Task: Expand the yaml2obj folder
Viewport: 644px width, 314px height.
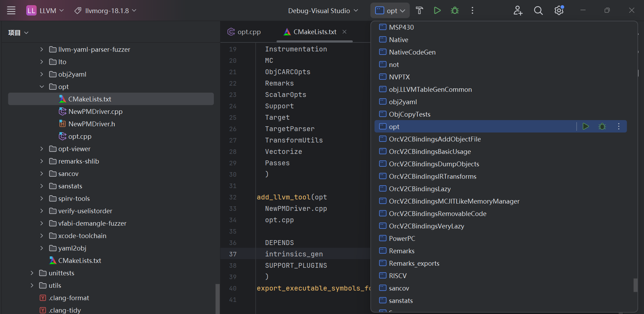Action: 42,248
